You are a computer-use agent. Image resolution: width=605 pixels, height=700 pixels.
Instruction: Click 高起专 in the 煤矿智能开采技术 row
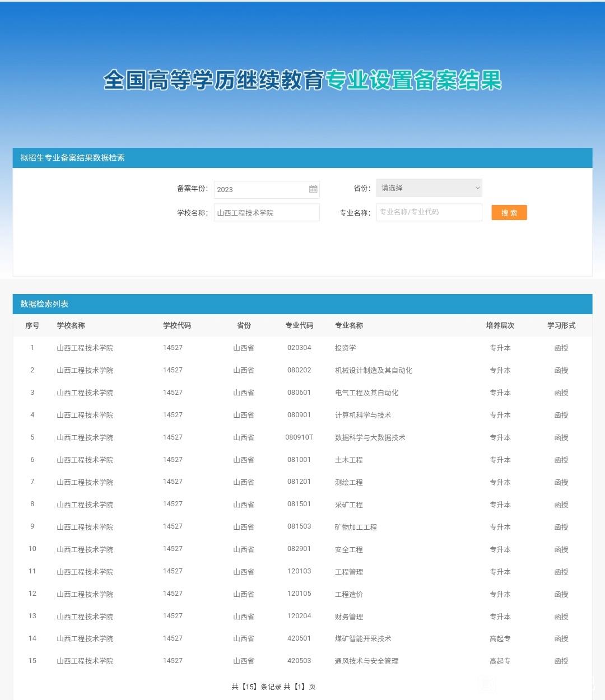[500, 638]
